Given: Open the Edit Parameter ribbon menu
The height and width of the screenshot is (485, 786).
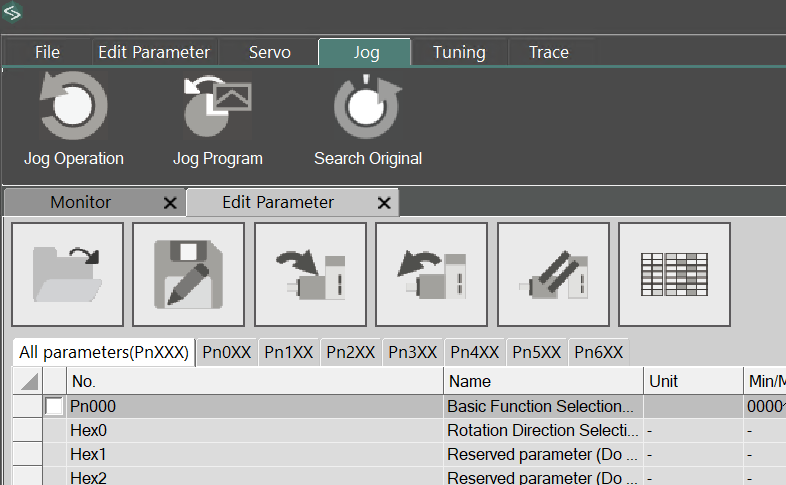Looking at the screenshot, I should click(154, 52).
